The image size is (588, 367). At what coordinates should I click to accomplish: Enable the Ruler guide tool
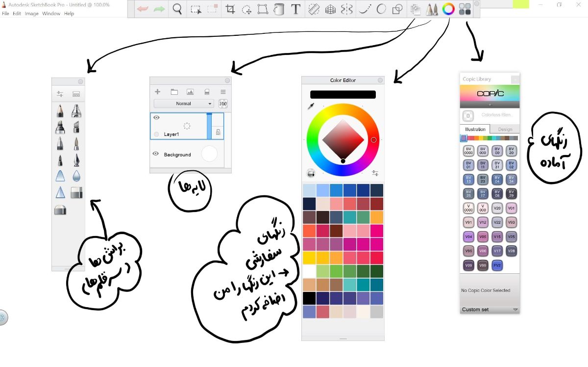pyautogui.click(x=314, y=9)
